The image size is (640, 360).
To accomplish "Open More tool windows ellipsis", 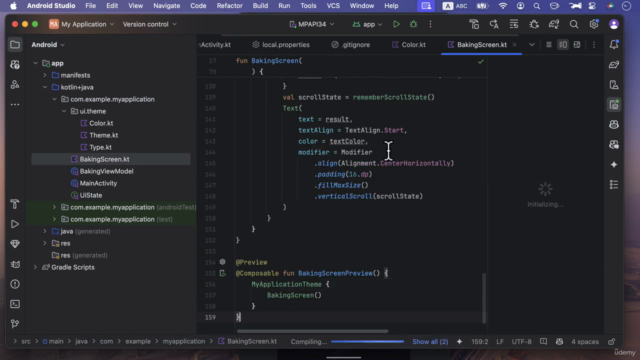I will (15, 104).
